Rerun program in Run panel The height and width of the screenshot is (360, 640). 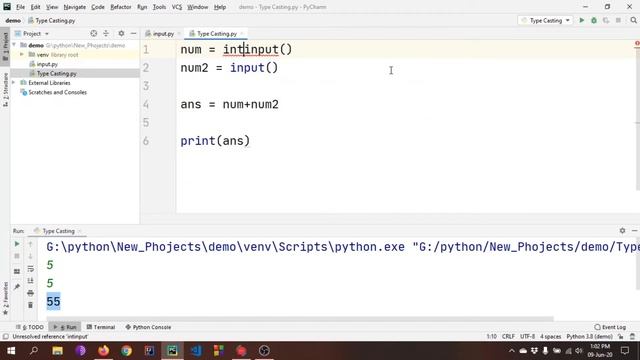[x=17, y=244]
